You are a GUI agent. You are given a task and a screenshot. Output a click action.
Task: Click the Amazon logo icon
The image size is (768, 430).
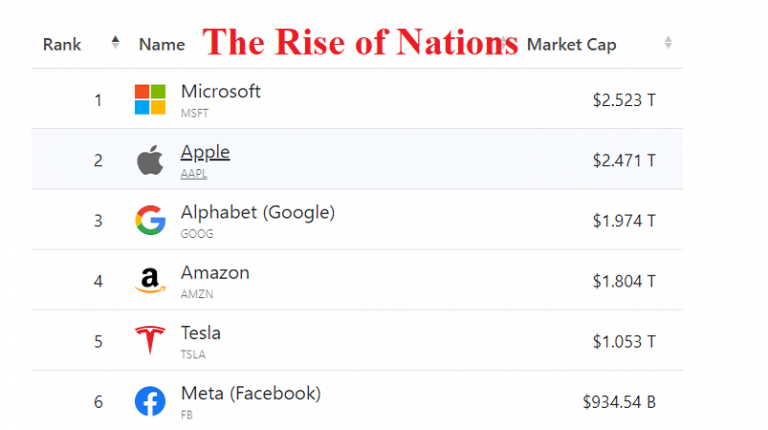point(150,281)
